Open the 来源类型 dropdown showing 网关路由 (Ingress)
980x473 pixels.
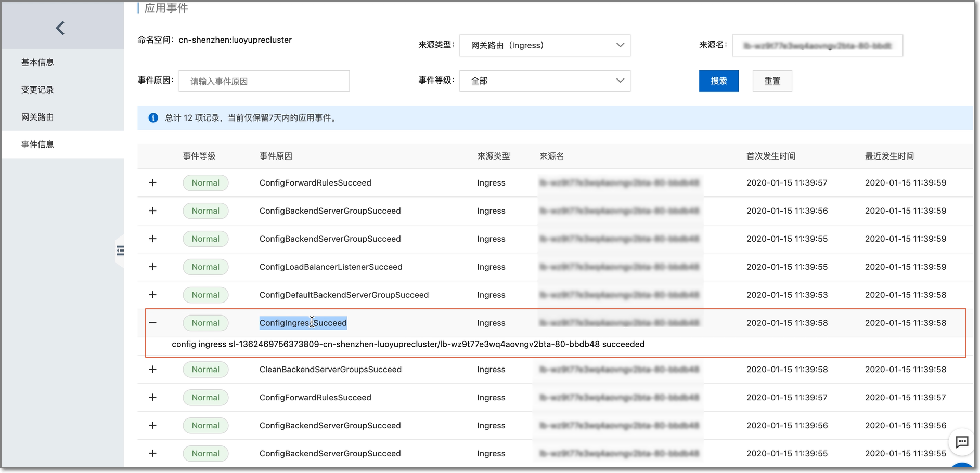(x=545, y=45)
